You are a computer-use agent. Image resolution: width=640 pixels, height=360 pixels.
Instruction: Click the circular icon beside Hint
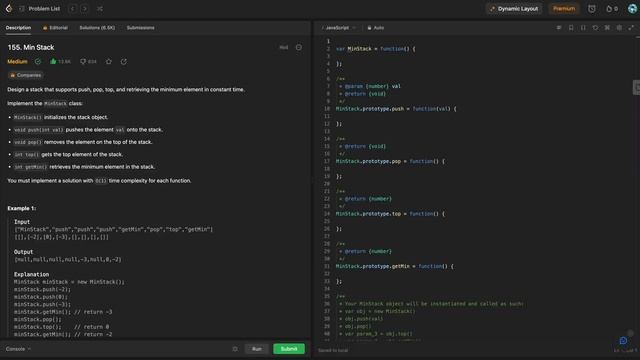[x=299, y=47]
